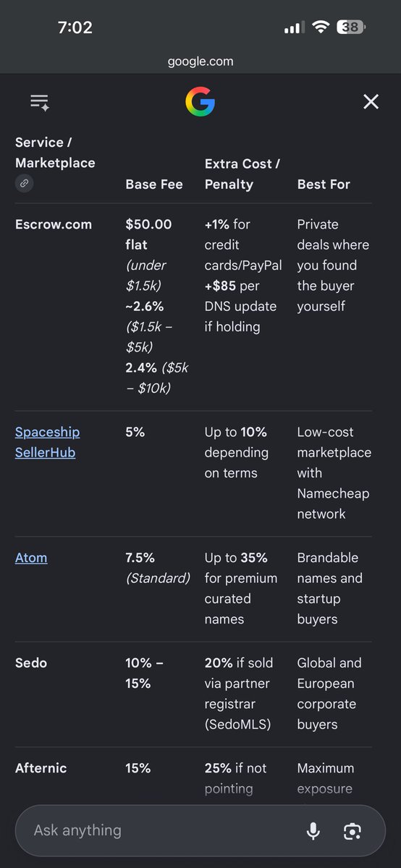Screen dimensions: 401x868
Task: Start voice search with microphone icon
Action: [313, 830]
